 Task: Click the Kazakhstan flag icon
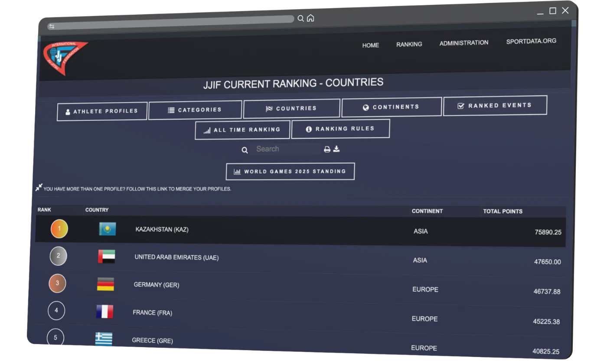coord(108,229)
